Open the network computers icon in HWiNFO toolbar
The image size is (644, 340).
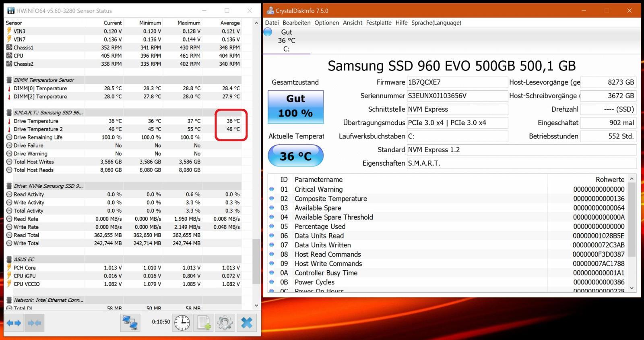pyautogui.click(x=130, y=323)
